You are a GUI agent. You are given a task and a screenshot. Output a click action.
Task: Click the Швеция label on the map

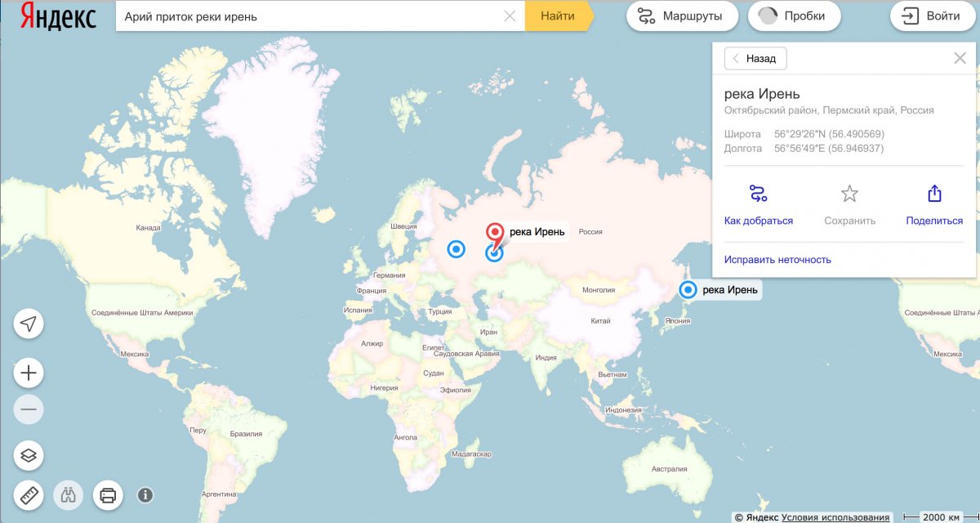403,226
